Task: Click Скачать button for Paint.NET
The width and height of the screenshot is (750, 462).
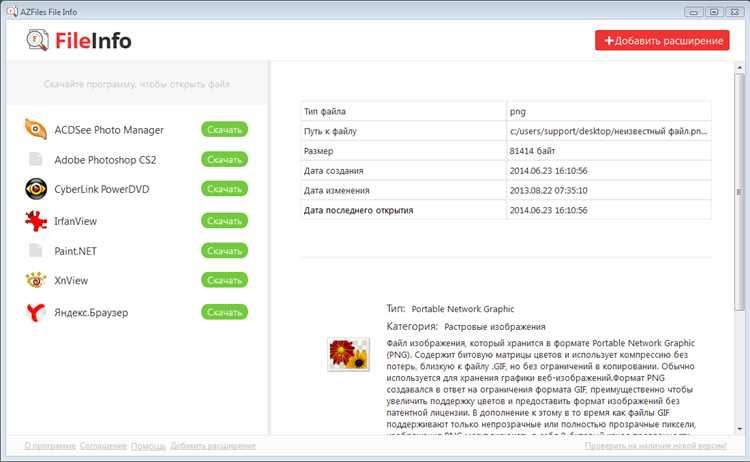Action: [x=224, y=251]
